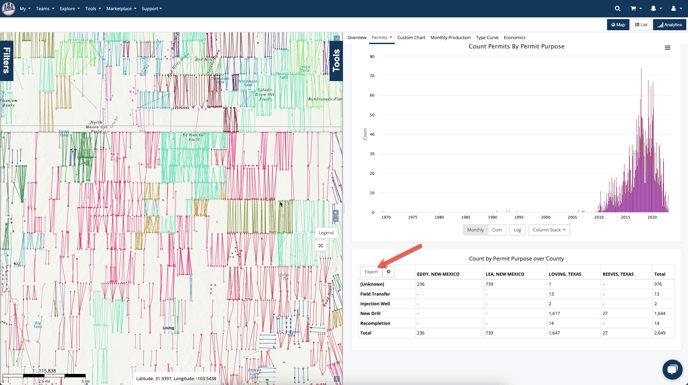Expand the Marketplace menu

coord(121,8)
